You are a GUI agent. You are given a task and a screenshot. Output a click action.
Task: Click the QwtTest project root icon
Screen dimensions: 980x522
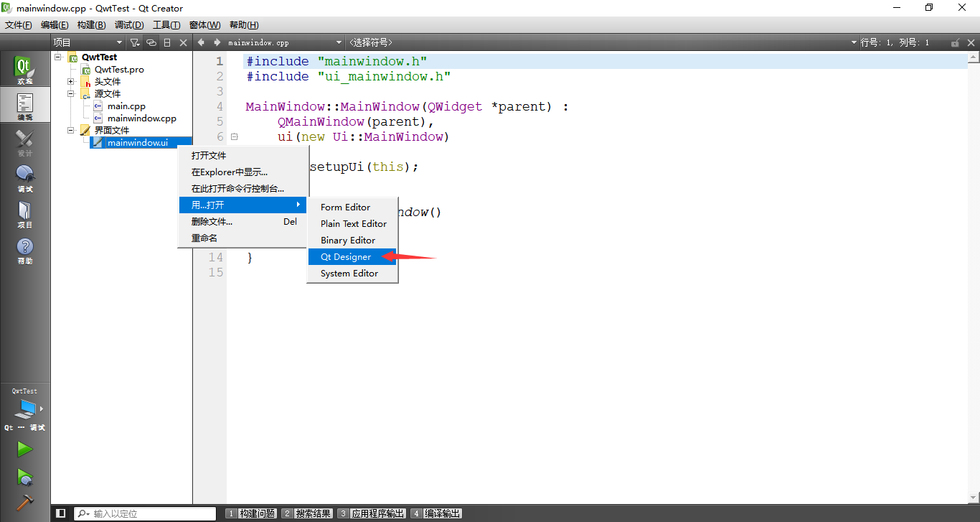(73, 57)
